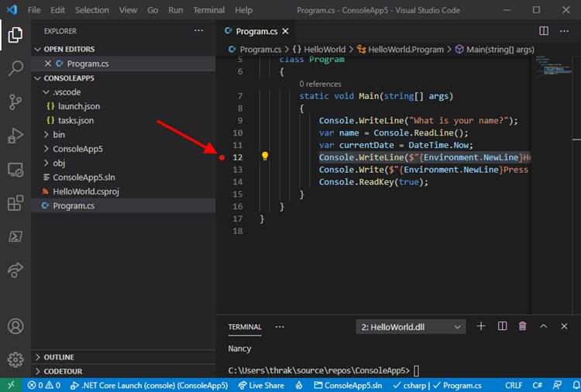
Task: Open the Help menu
Action: tap(243, 10)
